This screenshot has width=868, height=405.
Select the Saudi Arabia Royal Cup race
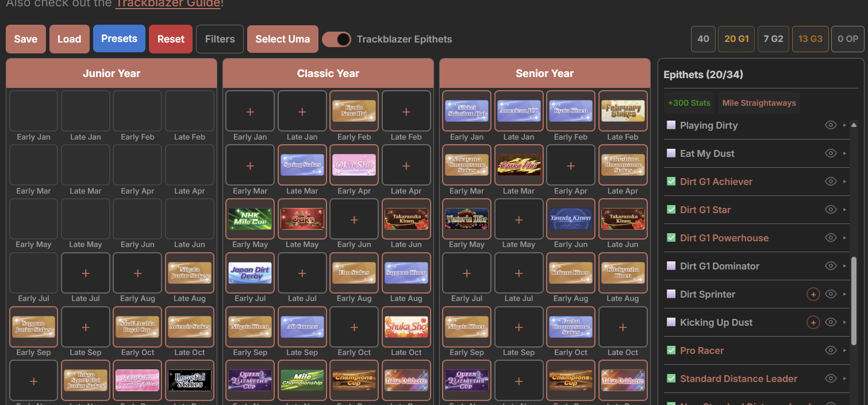pos(137,327)
